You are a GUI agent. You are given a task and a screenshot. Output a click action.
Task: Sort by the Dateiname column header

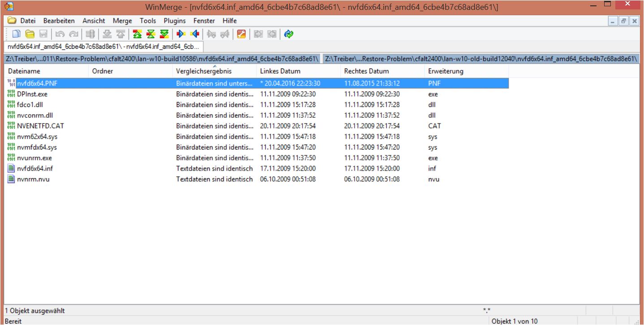click(x=47, y=71)
